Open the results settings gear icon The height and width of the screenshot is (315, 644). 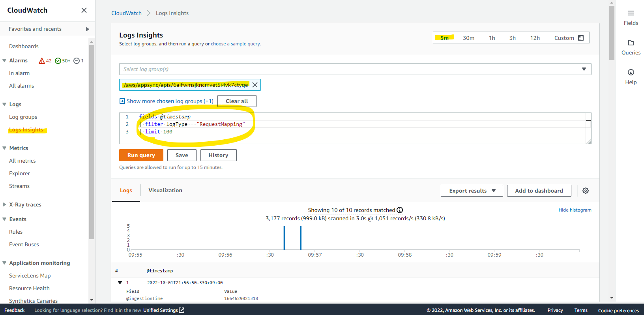(586, 191)
